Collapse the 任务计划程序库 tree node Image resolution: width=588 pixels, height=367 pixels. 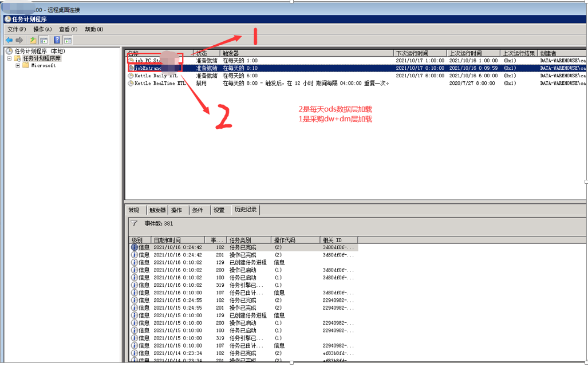[x=9, y=57]
